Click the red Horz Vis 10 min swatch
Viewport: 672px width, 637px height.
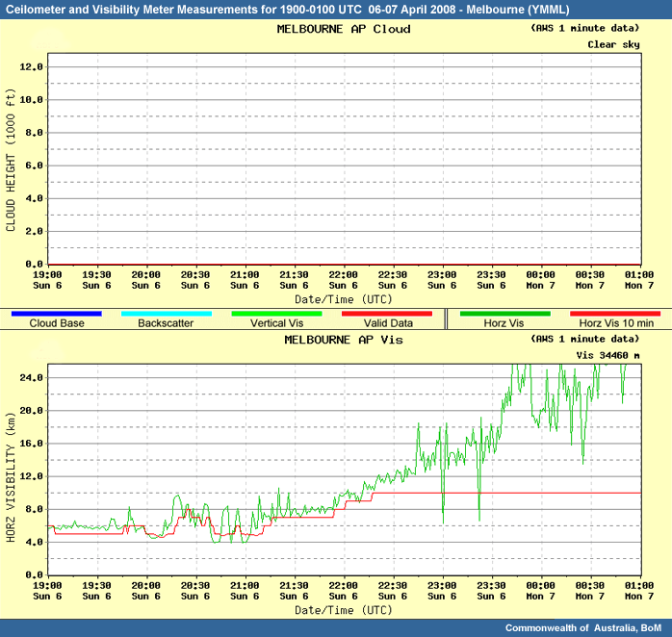pos(615,314)
